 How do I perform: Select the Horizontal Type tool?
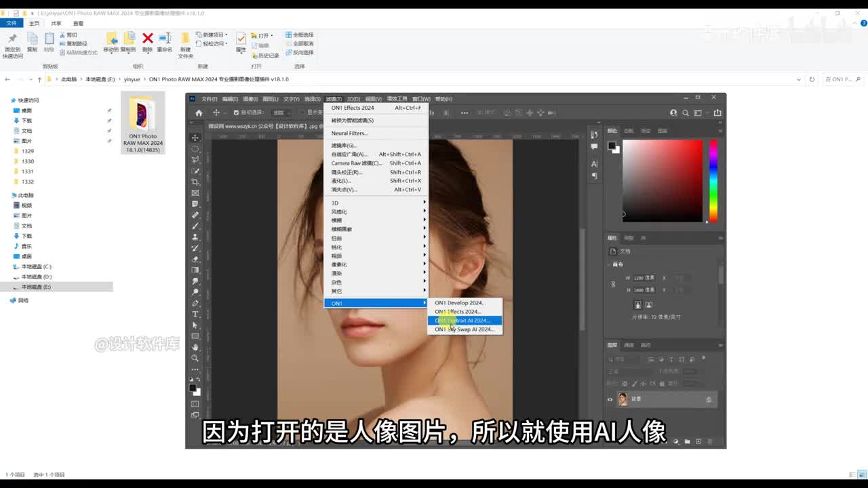[195, 314]
